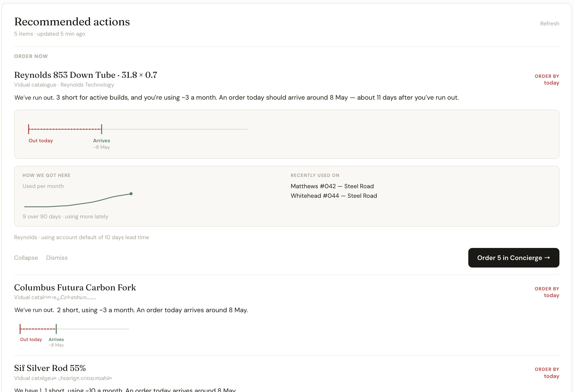
Task: Click the Reynolds 10 days lead time note
Action: 82,237
